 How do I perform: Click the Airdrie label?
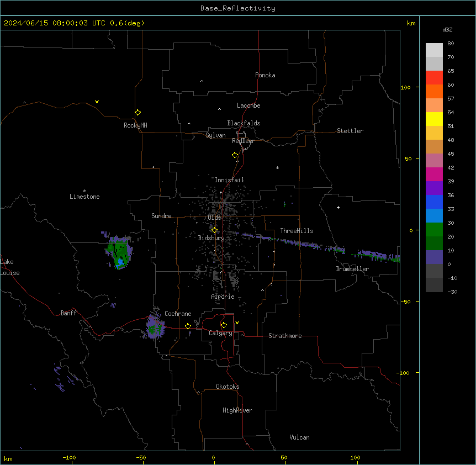tap(223, 297)
